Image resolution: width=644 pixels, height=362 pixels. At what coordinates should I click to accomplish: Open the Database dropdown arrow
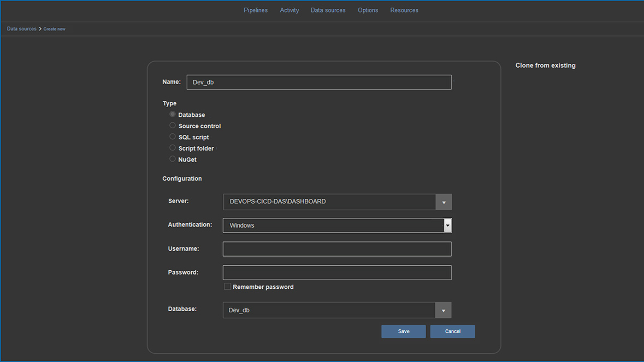(x=443, y=310)
